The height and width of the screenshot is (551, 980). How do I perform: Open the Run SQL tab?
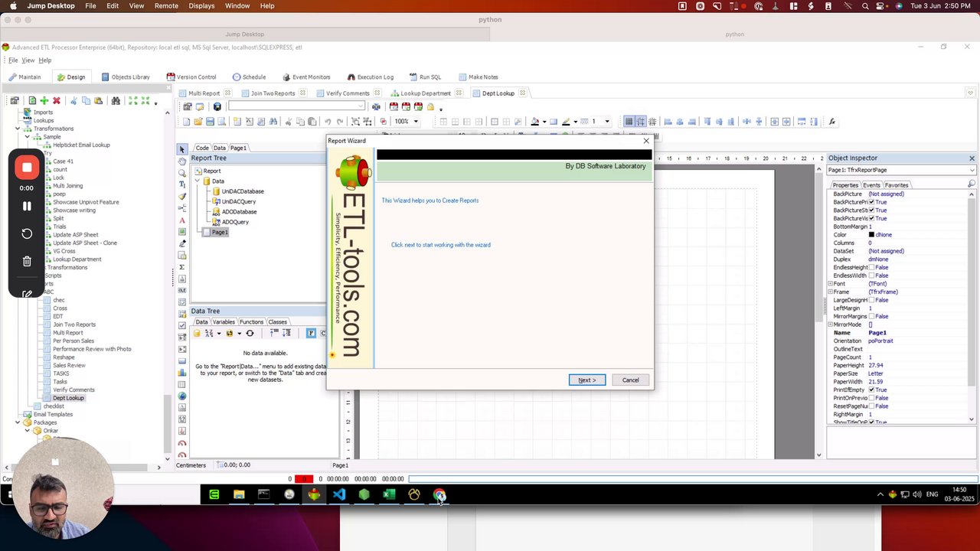tap(425, 77)
